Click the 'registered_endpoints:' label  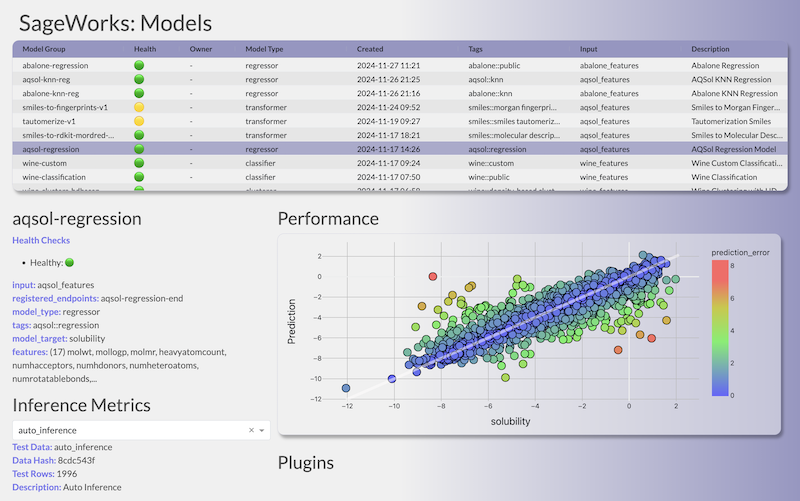(56, 298)
